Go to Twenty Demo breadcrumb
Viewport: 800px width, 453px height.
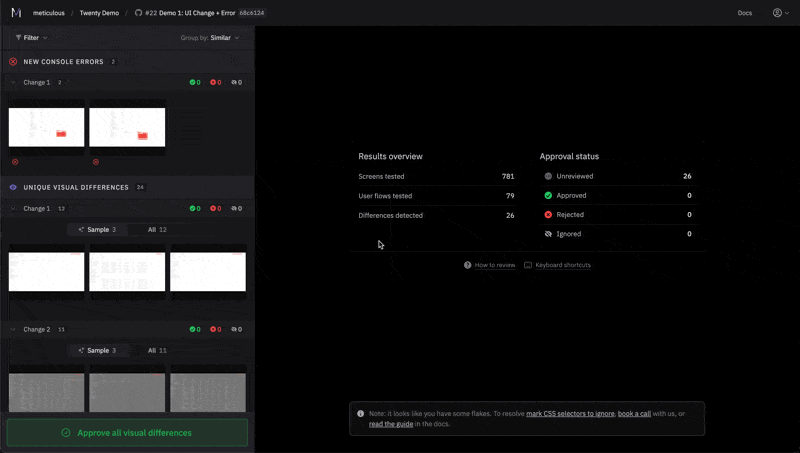[99, 13]
